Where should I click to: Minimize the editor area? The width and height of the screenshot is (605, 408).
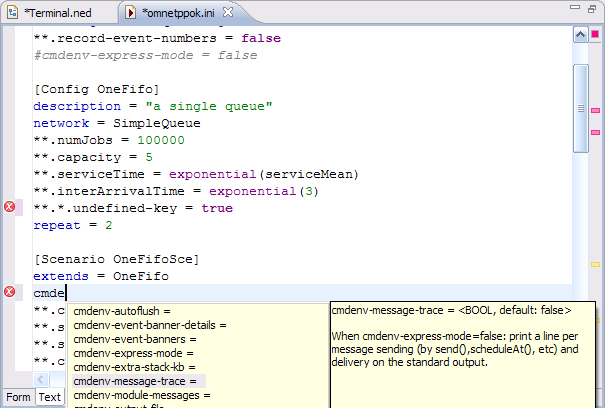[x=575, y=7]
